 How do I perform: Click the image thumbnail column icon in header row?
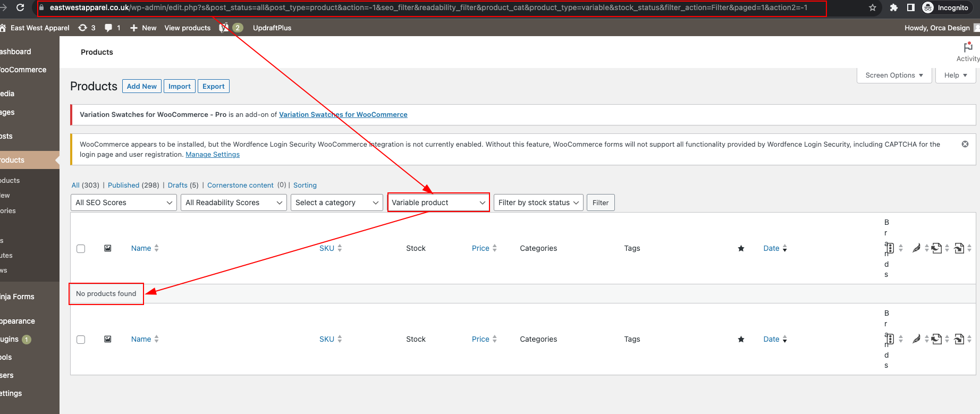(108, 248)
